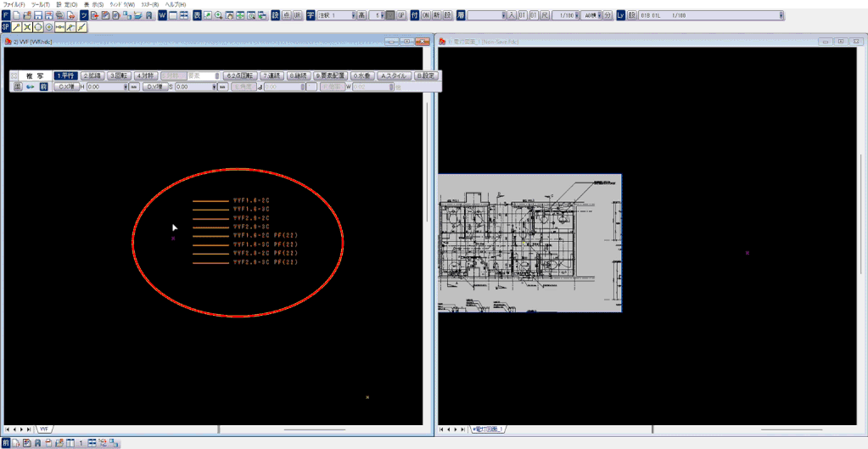Image resolution: width=868 pixels, height=449 pixels.
Task: Open the ファイル(F) menu
Action: (x=14, y=4)
